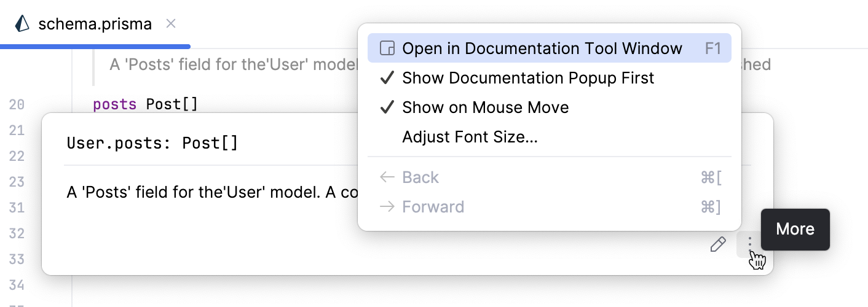The height and width of the screenshot is (307, 868).
Task: Choose Open in Documentation Tool Window
Action: click(542, 49)
